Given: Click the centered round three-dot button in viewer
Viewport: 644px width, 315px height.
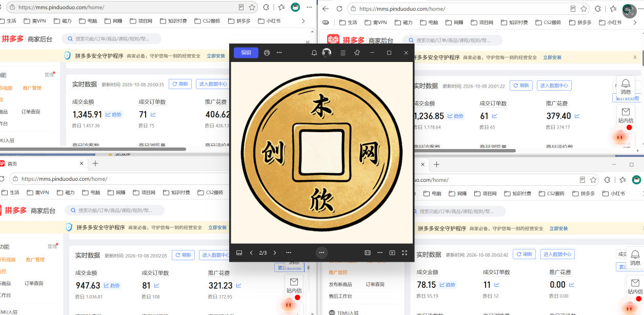Looking at the screenshot, I should coord(321,253).
